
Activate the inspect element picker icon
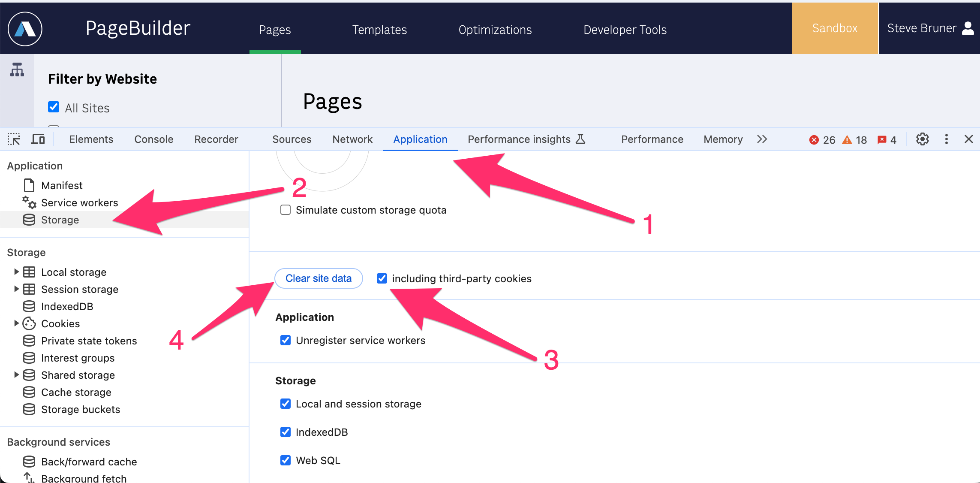(14, 139)
